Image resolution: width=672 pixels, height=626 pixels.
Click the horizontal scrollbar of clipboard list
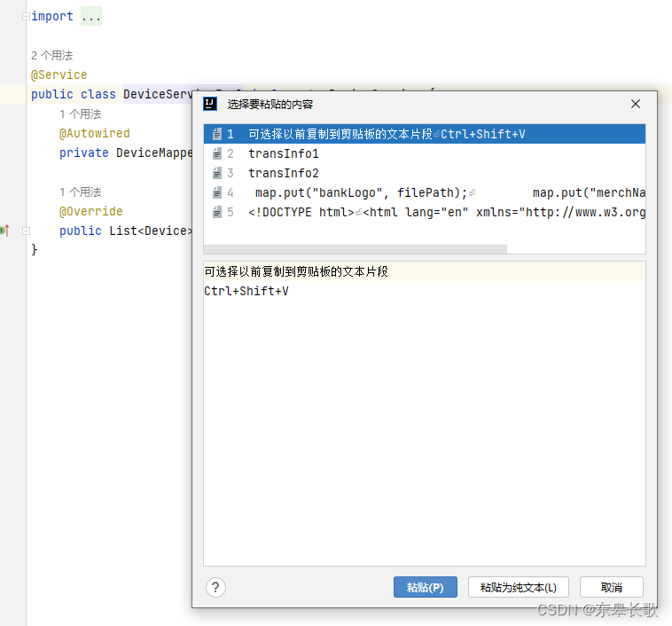click(x=356, y=249)
